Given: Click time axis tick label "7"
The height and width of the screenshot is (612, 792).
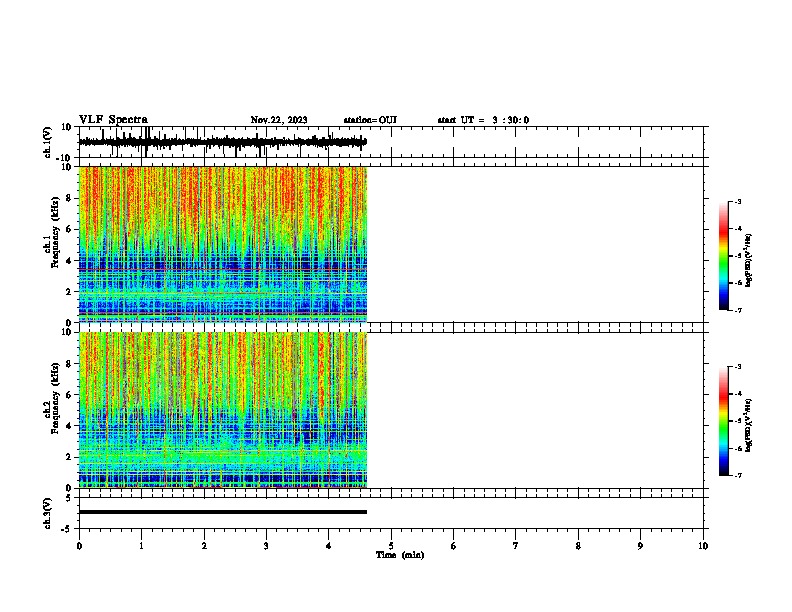Looking at the screenshot, I should 516,546.
